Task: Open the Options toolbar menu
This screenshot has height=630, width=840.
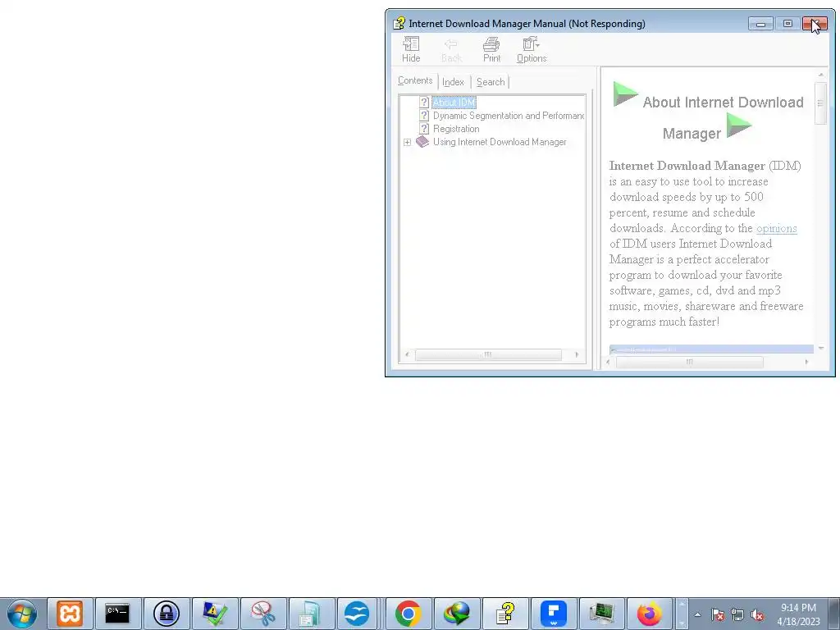Action: pos(532,50)
